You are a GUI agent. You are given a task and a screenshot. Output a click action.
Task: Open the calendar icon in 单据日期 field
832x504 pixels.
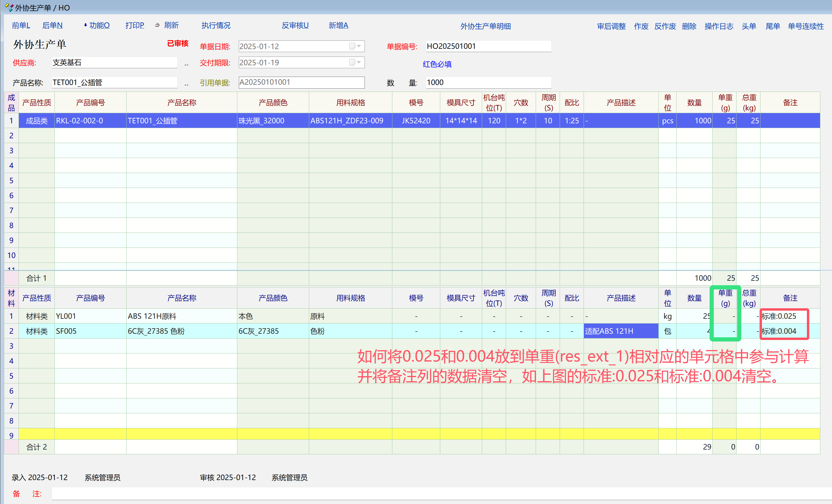352,46
